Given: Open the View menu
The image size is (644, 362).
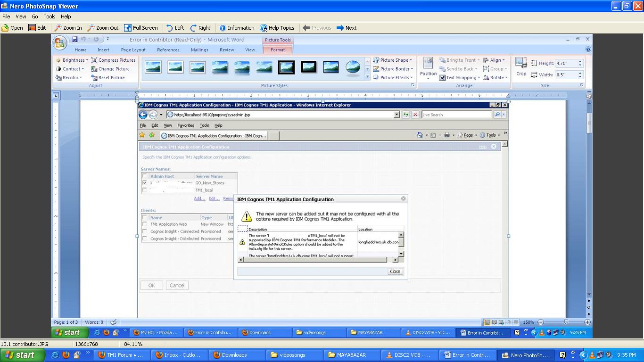Looking at the screenshot, I should (x=21, y=16).
